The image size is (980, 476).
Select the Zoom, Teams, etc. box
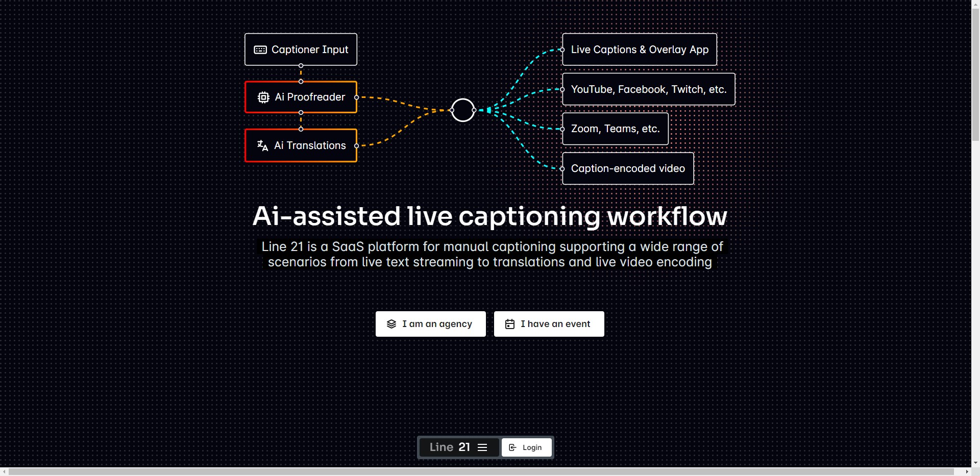click(x=615, y=129)
